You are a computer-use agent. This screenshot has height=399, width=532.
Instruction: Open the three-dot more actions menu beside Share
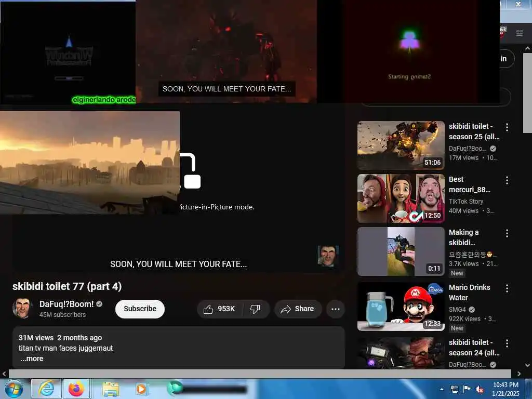point(335,309)
